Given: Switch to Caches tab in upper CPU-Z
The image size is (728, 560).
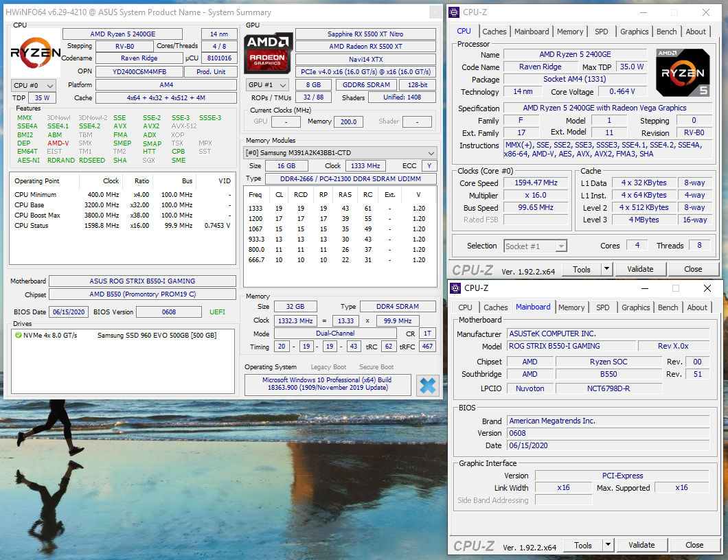Looking at the screenshot, I should [x=494, y=32].
